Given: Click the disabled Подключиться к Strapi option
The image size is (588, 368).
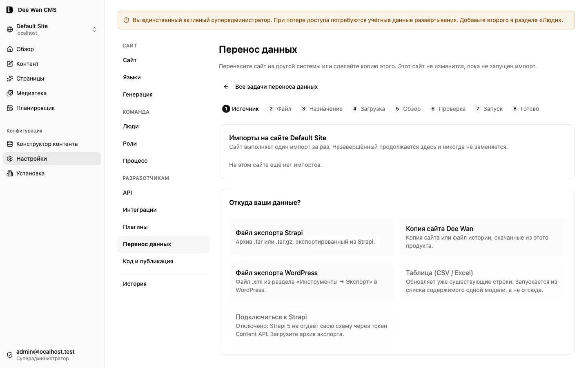Looking at the screenshot, I should (312, 325).
